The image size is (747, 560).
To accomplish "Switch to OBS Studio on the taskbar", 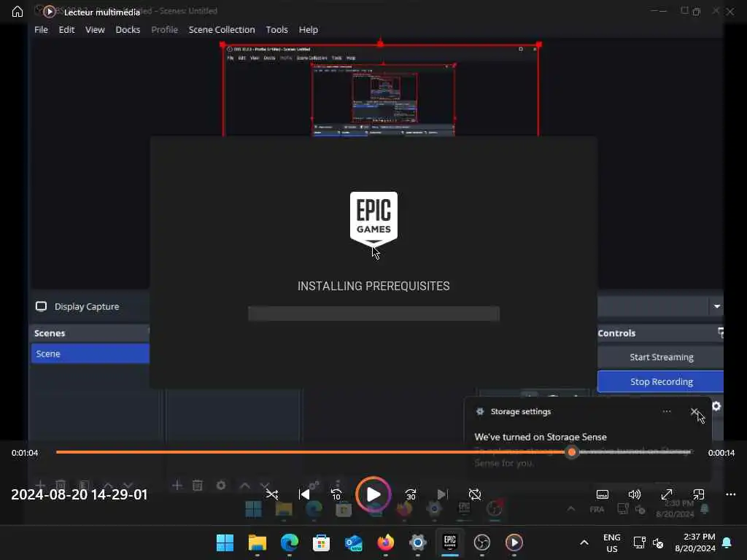I will coord(482,542).
